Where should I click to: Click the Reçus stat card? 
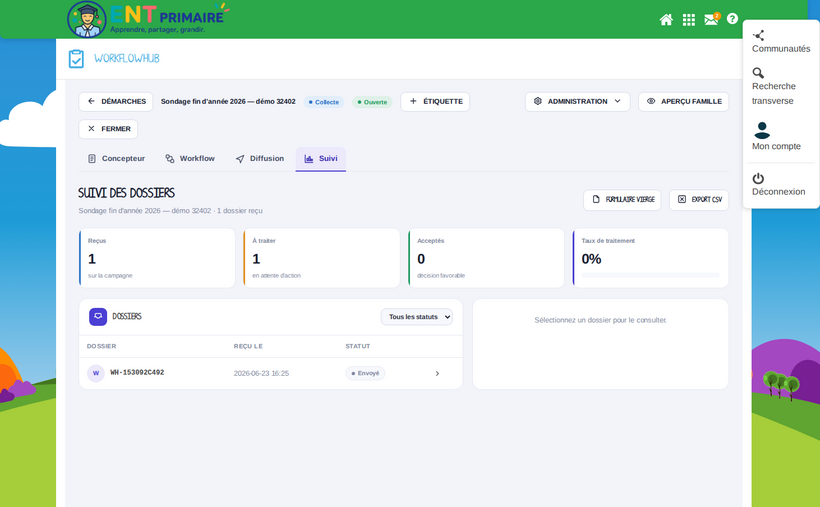[x=157, y=258]
